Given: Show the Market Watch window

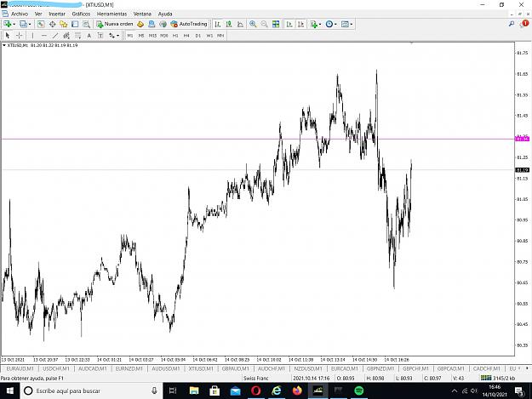Looking at the screenshot, I should click(41, 24).
